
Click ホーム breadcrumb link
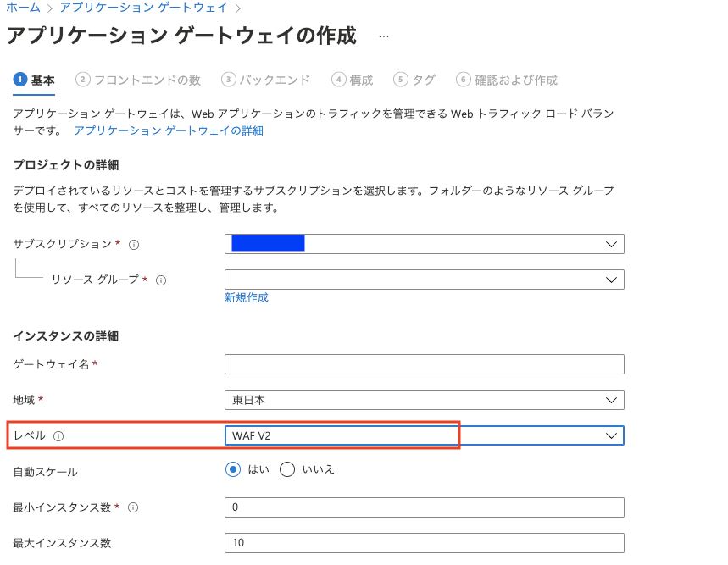pos(23,8)
